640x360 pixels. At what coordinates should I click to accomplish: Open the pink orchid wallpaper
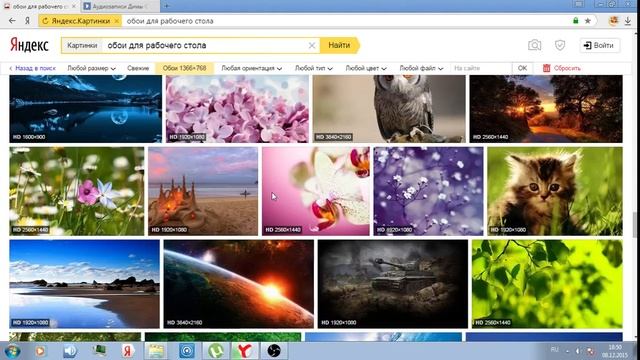click(316, 191)
